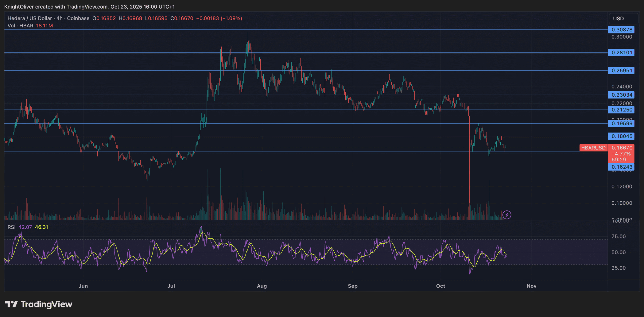Image resolution: width=644 pixels, height=317 pixels.
Task: Click the Oct label on time axis
Action: tap(440, 286)
